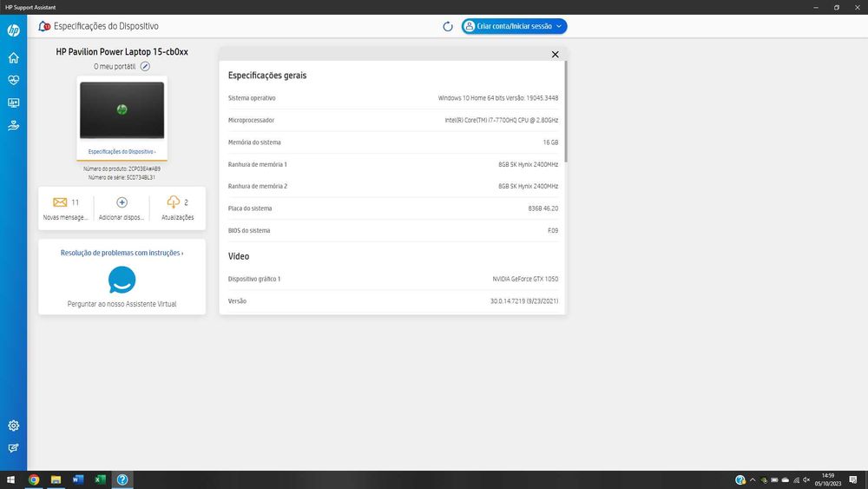Click the laptop thumbnail image
Viewport: 868px width, 489px height.
(x=122, y=110)
